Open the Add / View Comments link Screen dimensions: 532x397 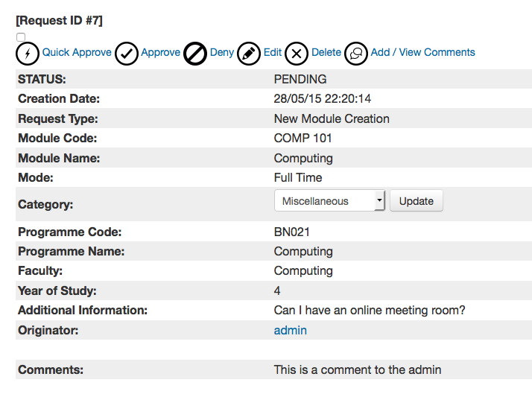422,53
